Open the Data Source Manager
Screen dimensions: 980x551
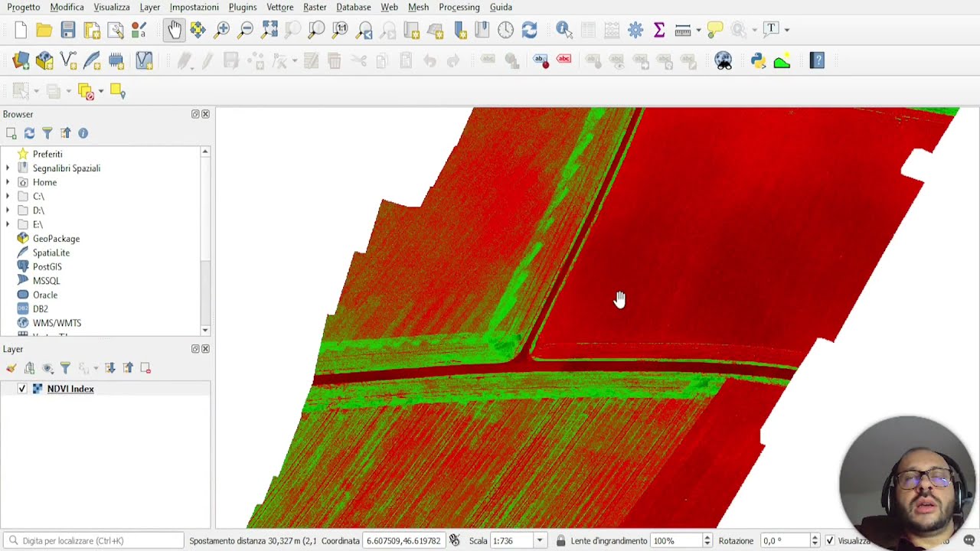pos(21,60)
